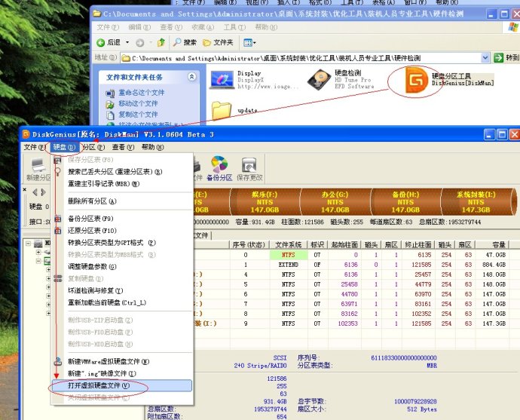Open DiskGenius 分区(P) menu

[x=94, y=147]
